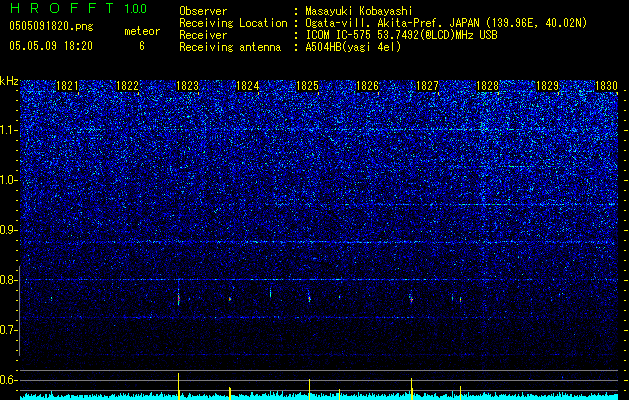Image resolution: width=629 pixels, height=400 pixels.
Task: Click the 1.0 kHz frequency label
Action: click(7, 180)
